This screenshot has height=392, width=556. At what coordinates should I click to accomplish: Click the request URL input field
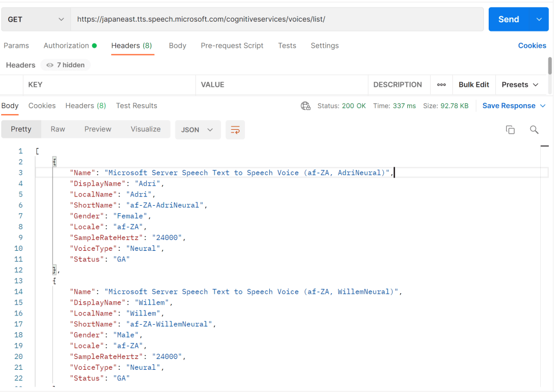coord(277,20)
